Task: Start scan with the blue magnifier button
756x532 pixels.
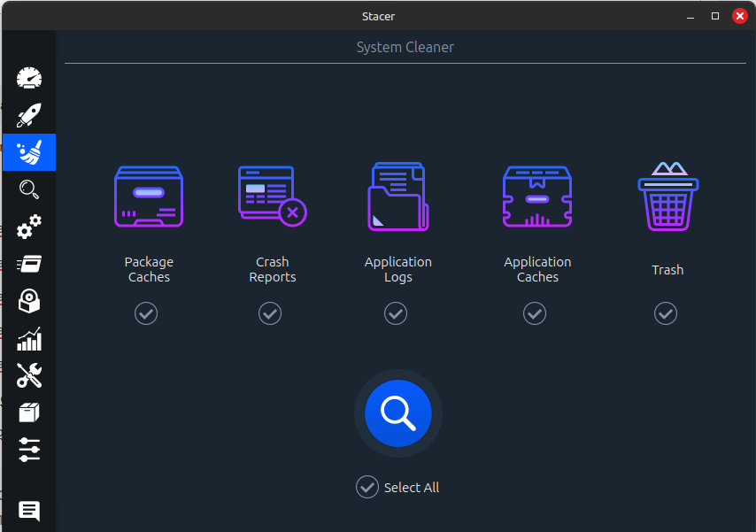Action: coord(398,412)
